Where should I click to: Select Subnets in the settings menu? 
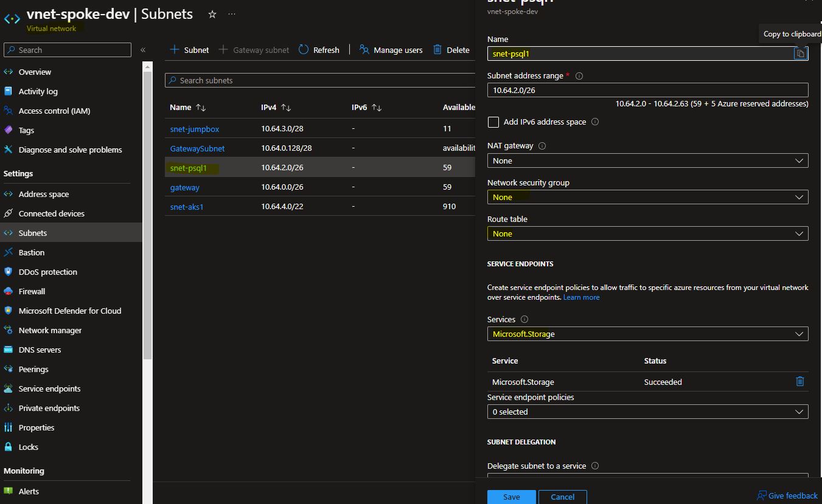pos(72,233)
